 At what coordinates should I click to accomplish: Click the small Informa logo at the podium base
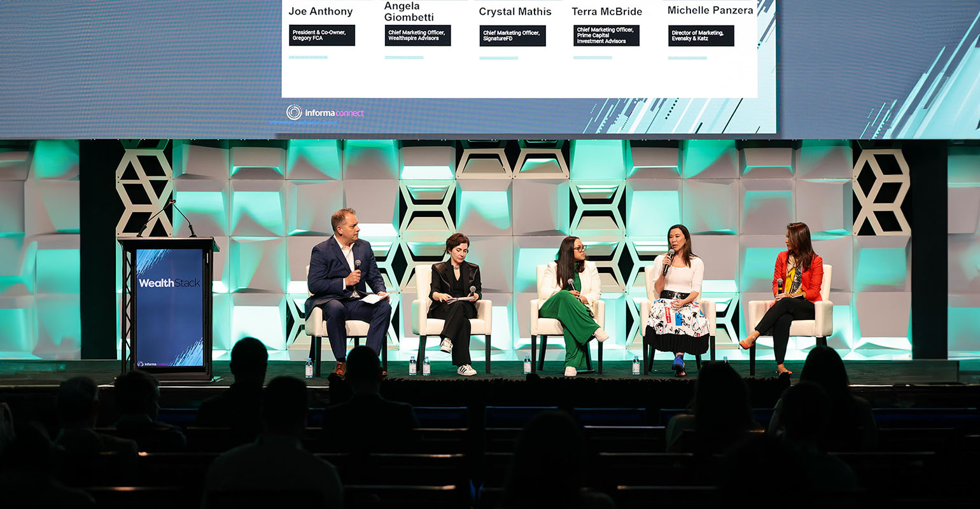152,364
